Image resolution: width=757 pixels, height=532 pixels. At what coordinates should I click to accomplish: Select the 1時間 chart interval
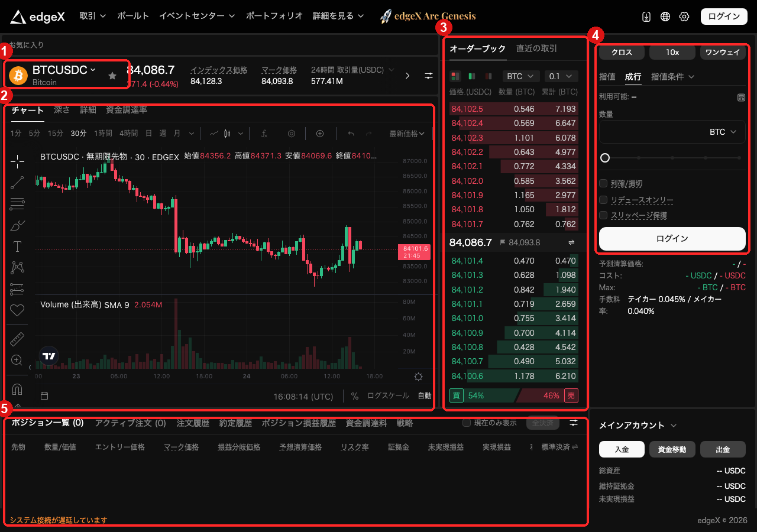[x=103, y=134]
